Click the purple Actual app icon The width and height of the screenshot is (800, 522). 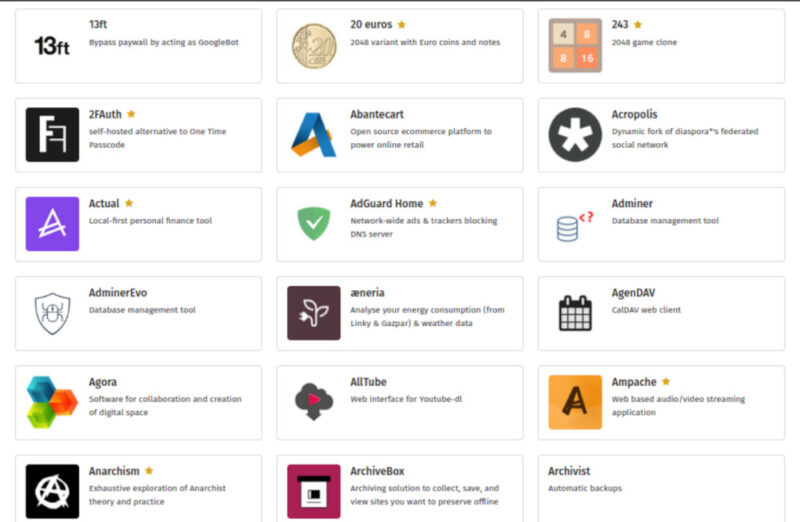(x=52, y=223)
